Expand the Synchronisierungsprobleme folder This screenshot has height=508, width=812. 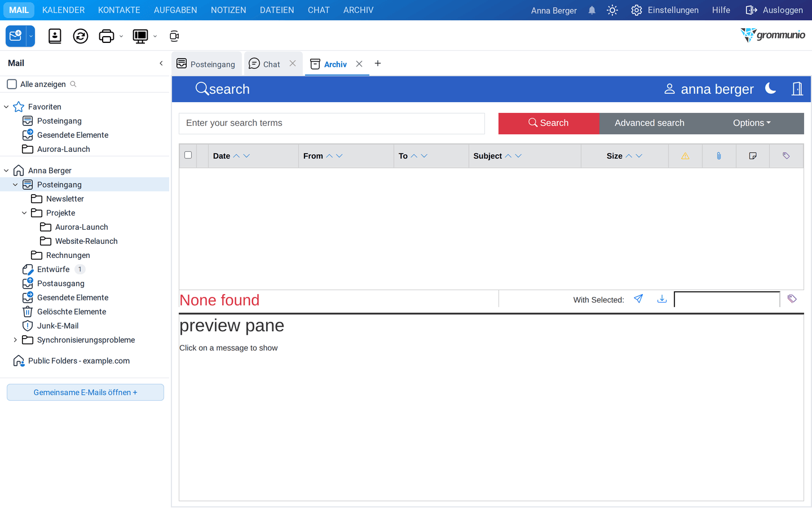pos(15,340)
